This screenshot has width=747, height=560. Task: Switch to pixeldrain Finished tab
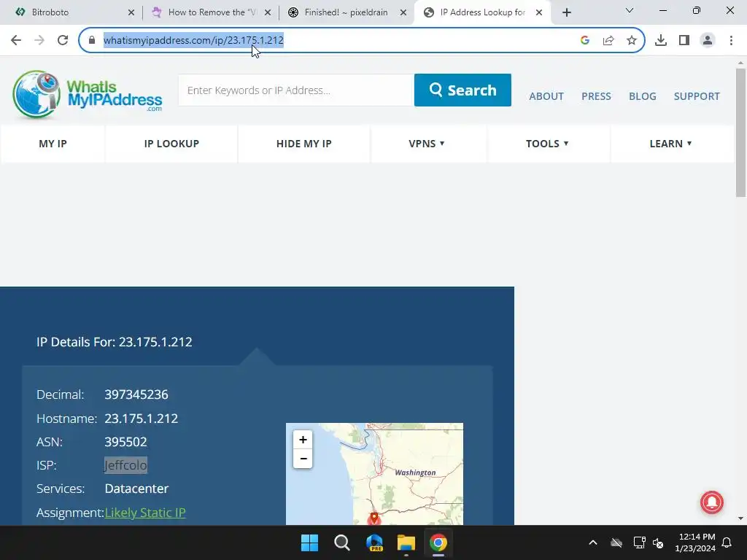(346, 12)
